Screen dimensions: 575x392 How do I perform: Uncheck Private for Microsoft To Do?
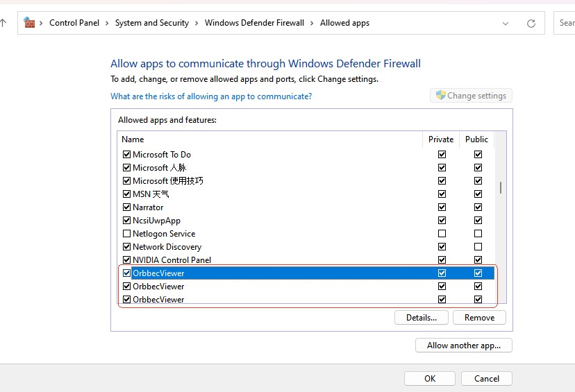(442, 155)
